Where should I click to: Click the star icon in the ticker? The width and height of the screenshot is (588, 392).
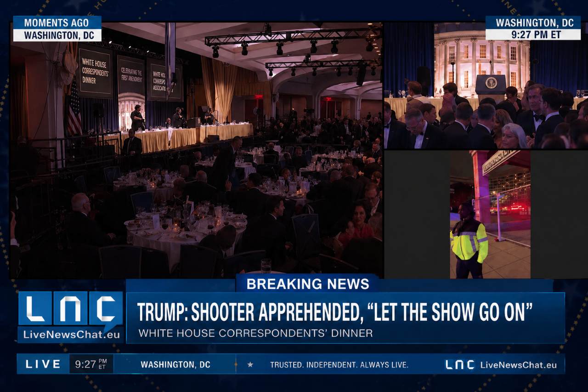click(250, 364)
